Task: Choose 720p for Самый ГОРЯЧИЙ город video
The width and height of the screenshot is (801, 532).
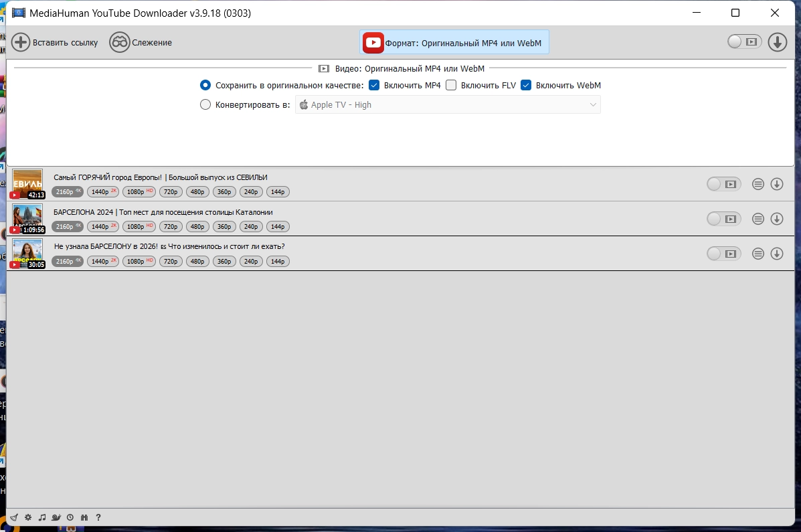Action: pos(171,191)
